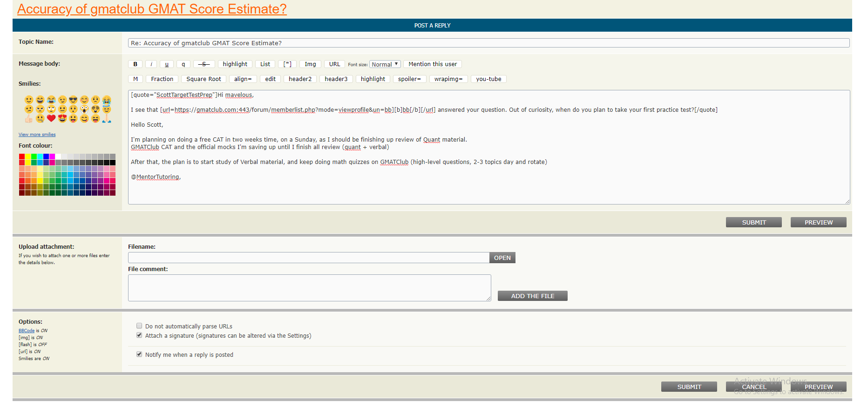868x402 pixels.
Task: Insert a spoiler= tag
Action: click(409, 79)
